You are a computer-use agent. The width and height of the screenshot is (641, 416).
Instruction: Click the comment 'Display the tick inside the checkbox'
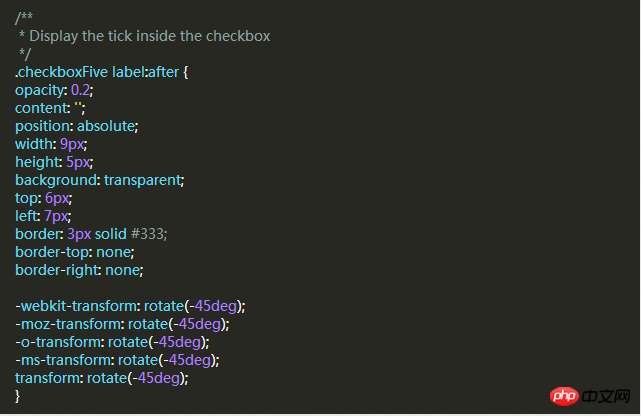tap(150, 36)
